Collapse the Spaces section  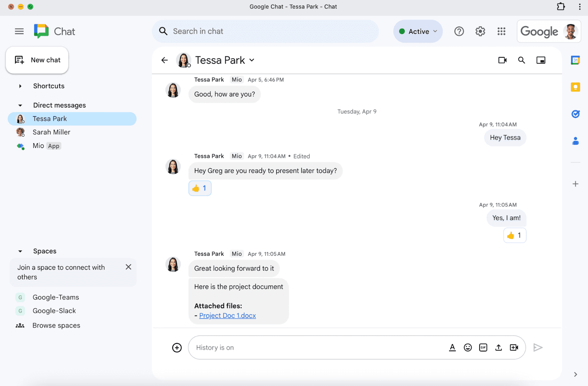pyautogui.click(x=20, y=251)
